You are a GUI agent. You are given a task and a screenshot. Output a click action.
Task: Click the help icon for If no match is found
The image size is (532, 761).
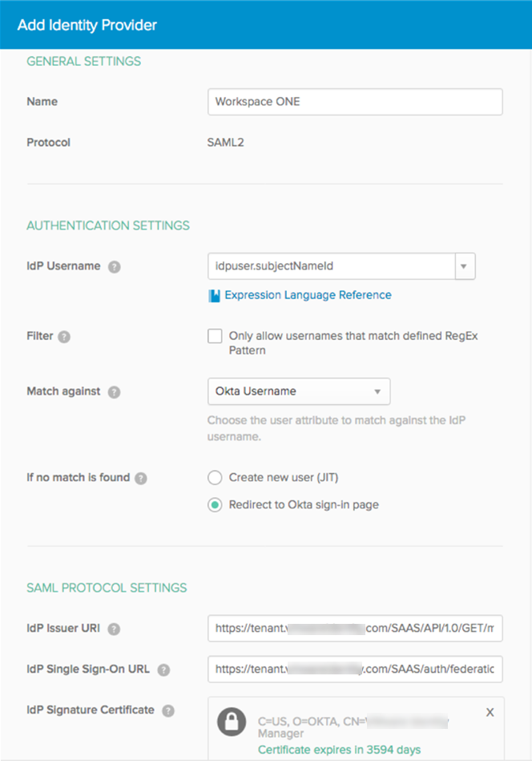click(141, 479)
